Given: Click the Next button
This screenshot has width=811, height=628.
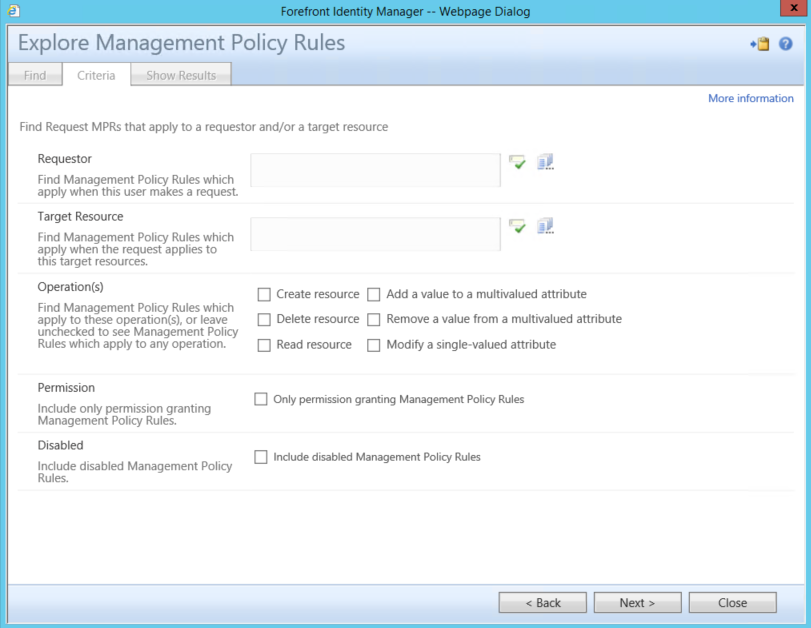Looking at the screenshot, I should (x=638, y=603).
